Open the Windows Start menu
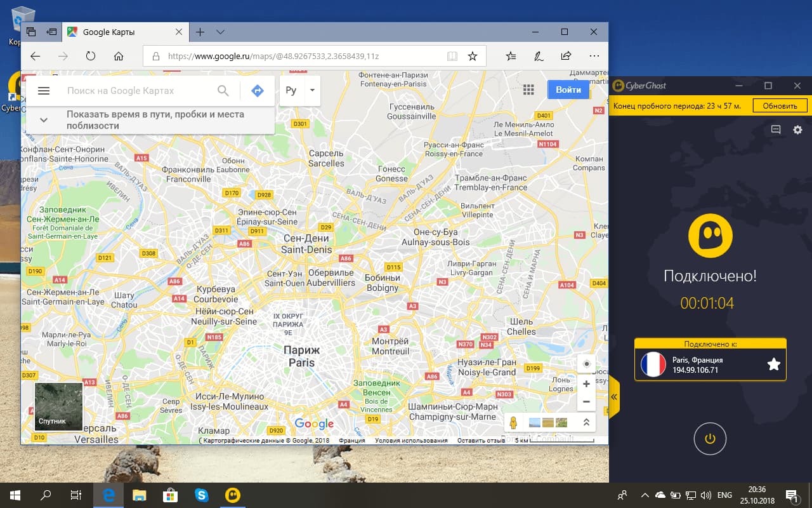812x508 pixels. coord(15,495)
